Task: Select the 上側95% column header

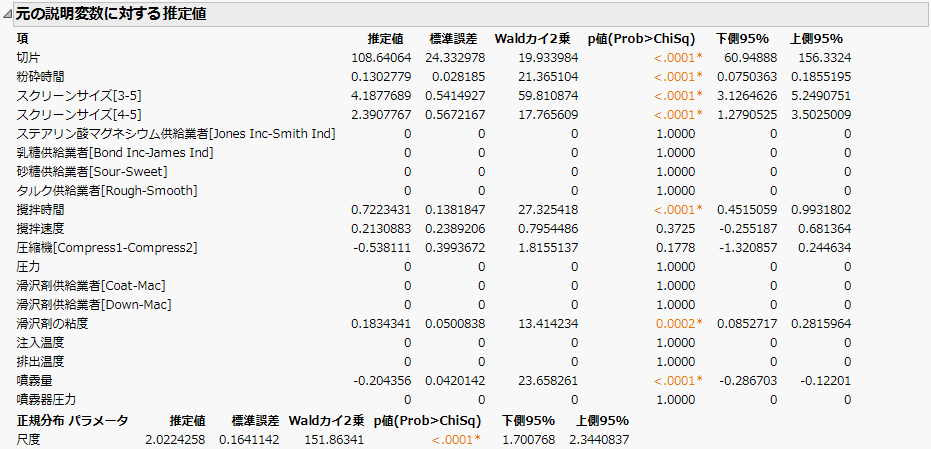Action: [816, 39]
